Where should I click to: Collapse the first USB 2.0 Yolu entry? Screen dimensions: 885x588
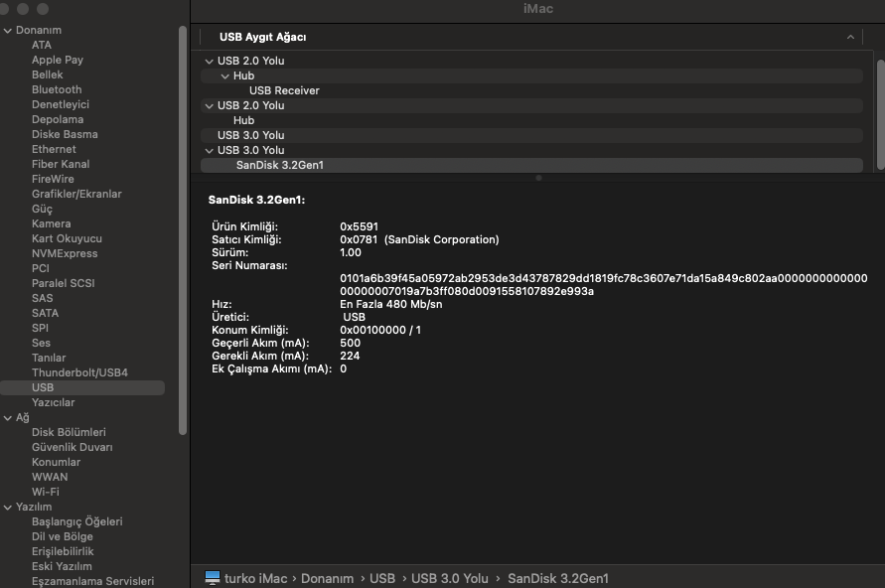[x=209, y=60]
